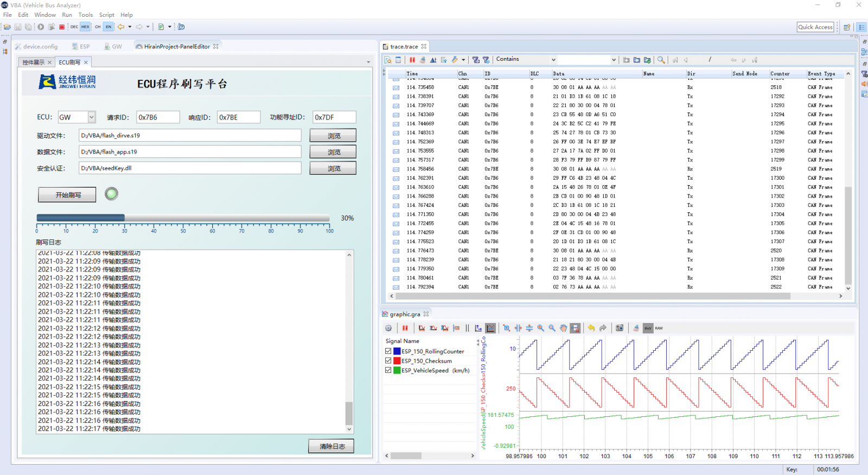Click the green status indicator lamp
Image resolution: width=868 pixels, height=475 pixels.
(x=111, y=194)
